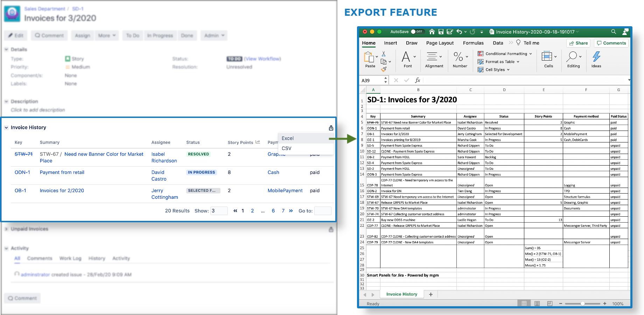Toggle the AutoSave switch
The width and height of the screenshot is (644, 315).
click(416, 32)
